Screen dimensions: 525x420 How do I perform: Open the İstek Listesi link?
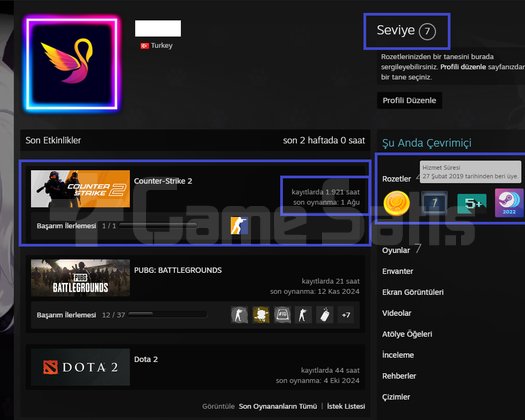tap(346, 406)
